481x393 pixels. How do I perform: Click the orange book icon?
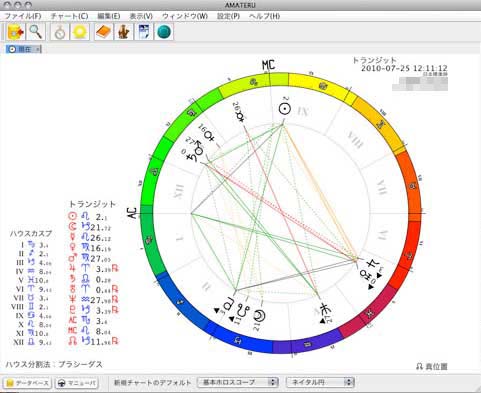pyautogui.click(x=103, y=32)
